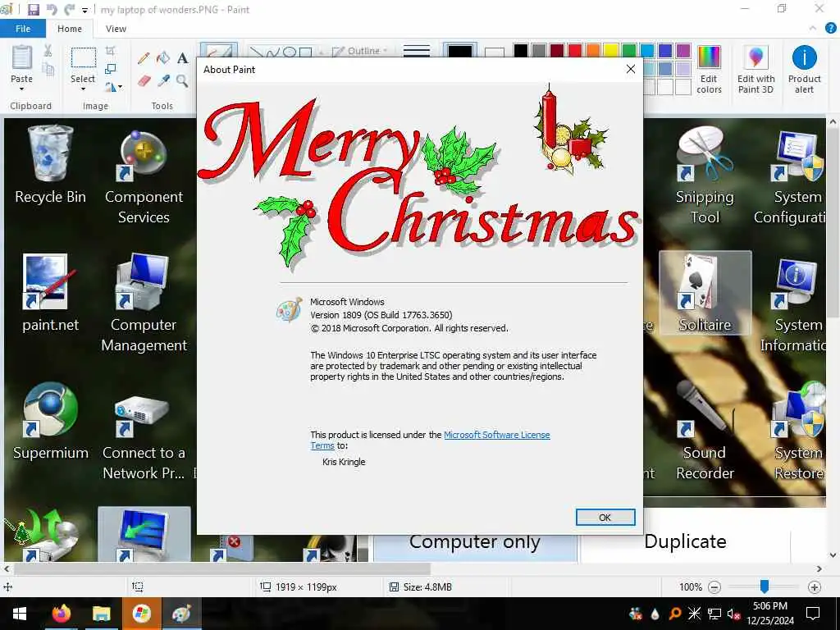Close the About Paint dialog
The image size is (840, 630).
(631, 69)
